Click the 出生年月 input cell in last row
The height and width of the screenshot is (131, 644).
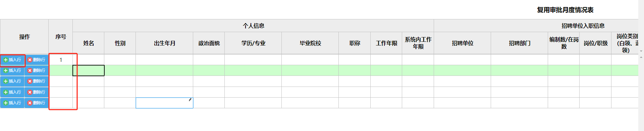coord(164,103)
